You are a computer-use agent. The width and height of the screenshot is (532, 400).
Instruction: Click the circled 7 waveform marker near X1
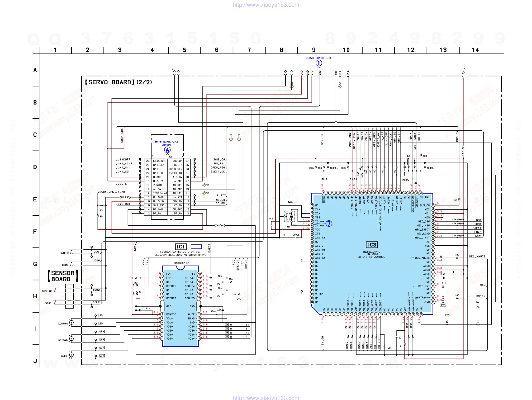coord(329,224)
